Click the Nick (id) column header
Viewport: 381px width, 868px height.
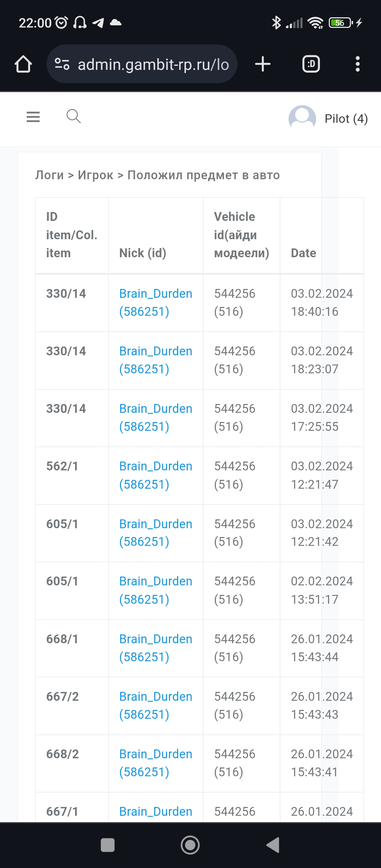click(143, 253)
